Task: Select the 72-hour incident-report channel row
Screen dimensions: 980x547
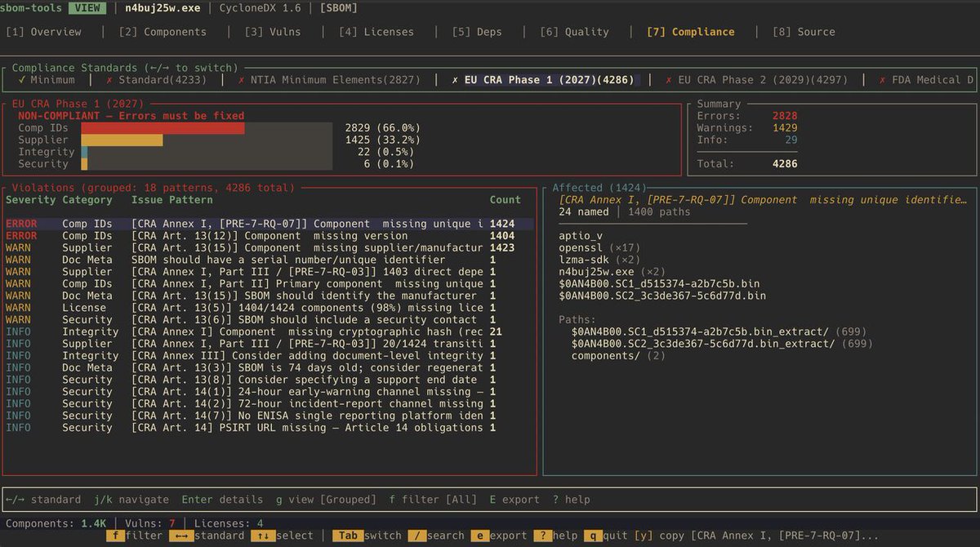Action: pyautogui.click(x=269, y=404)
